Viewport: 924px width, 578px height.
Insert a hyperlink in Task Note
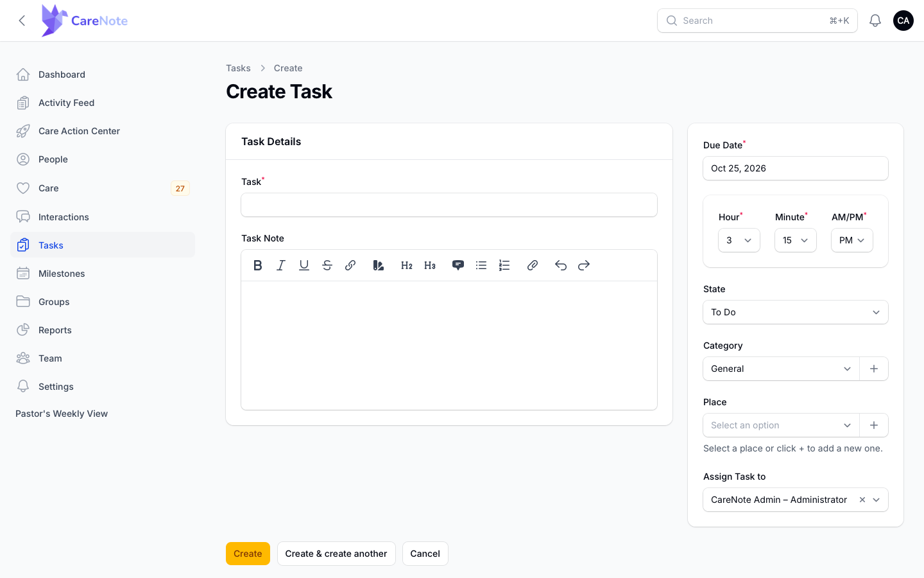pyautogui.click(x=350, y=265)
